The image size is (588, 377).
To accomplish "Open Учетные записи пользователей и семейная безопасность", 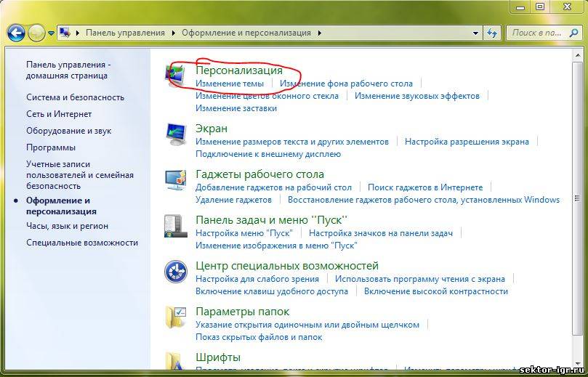I will pyautogui.click(x=80, y=175).
